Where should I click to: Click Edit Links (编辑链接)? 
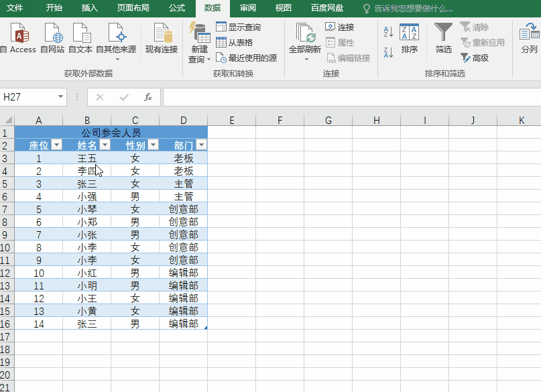[348, 58]
